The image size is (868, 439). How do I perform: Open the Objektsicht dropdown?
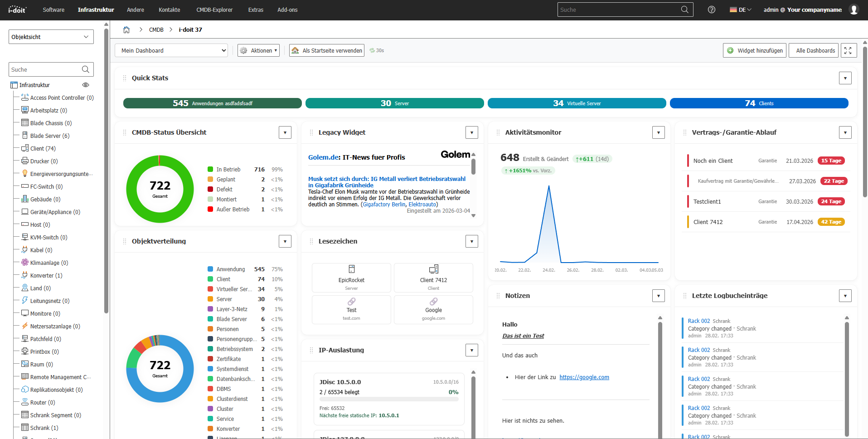51,37
